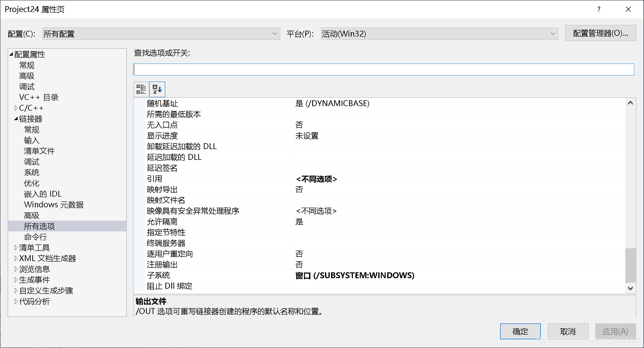The height and width of the screenshot is (348, 644).
Task: Expand the XML 文档生成器 node
Action: coord(16,258)
